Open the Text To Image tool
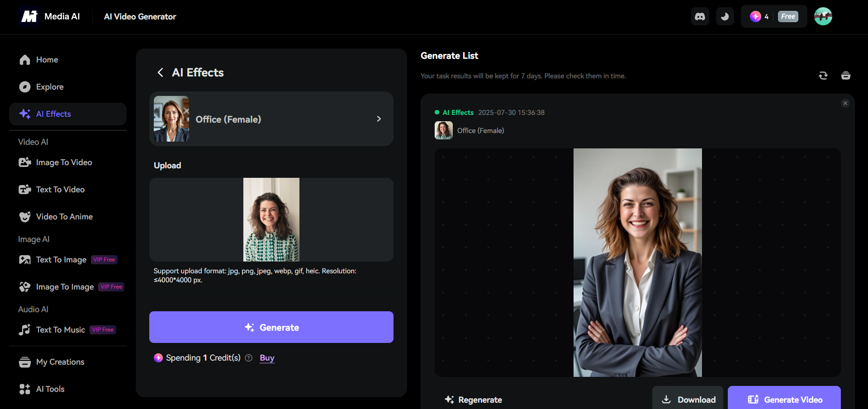Viewport: 868px width, 409px height. (x=61, y=259)
